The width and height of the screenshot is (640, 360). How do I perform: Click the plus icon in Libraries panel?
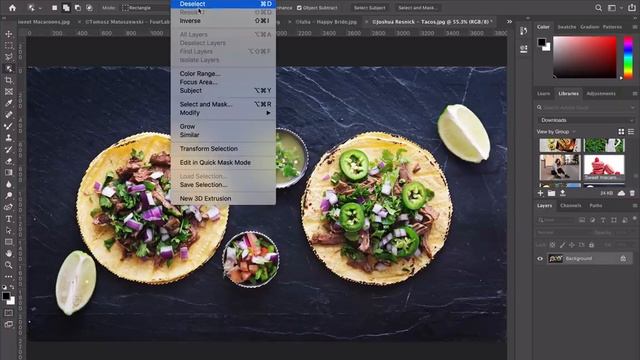point(540,193)
